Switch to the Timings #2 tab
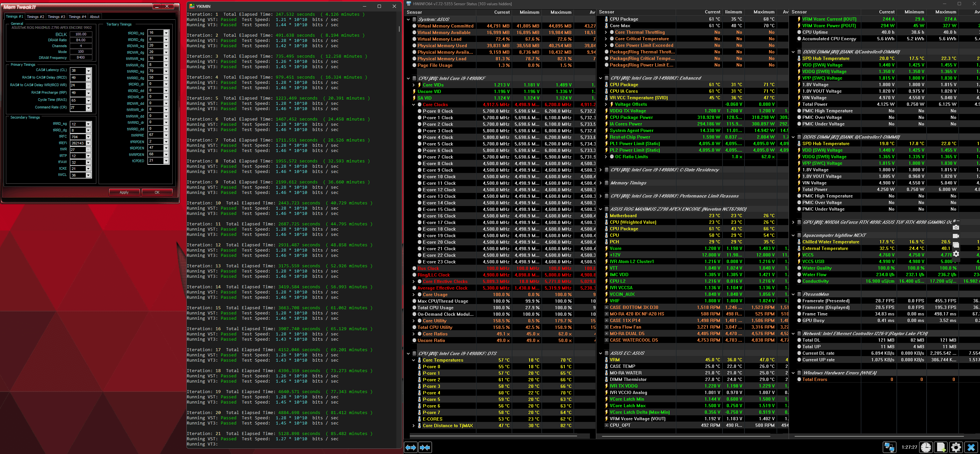 tap(35, 17)
